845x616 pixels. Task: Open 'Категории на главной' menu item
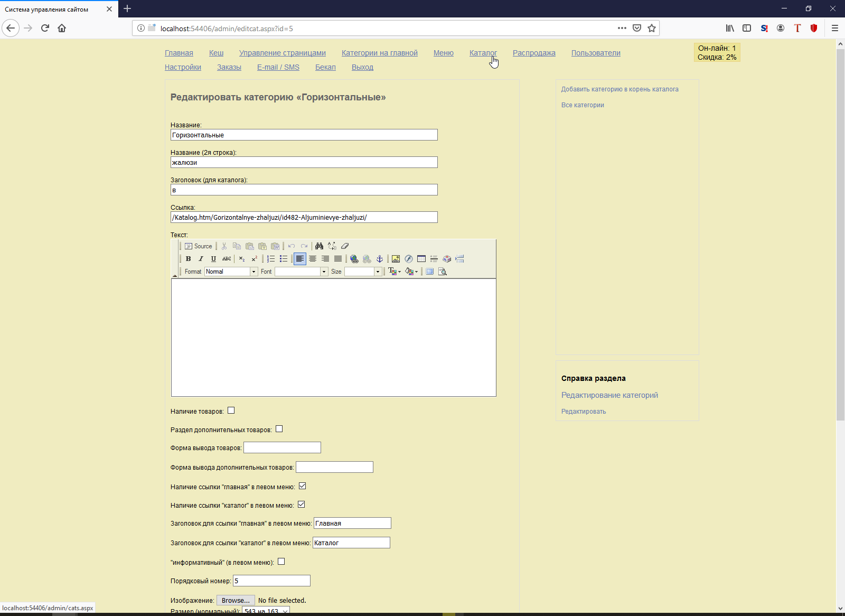380,53
